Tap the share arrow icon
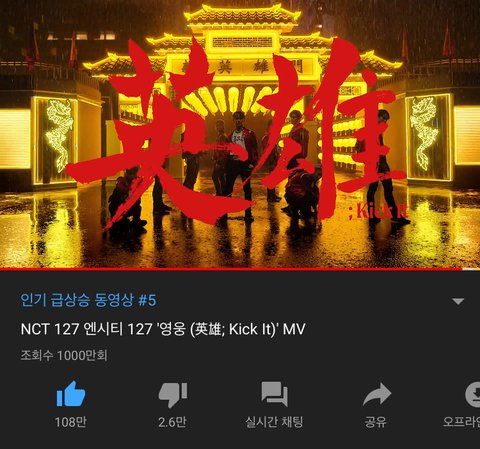Image resolution: width=480 pixels, height=449 pixels. 377,394
